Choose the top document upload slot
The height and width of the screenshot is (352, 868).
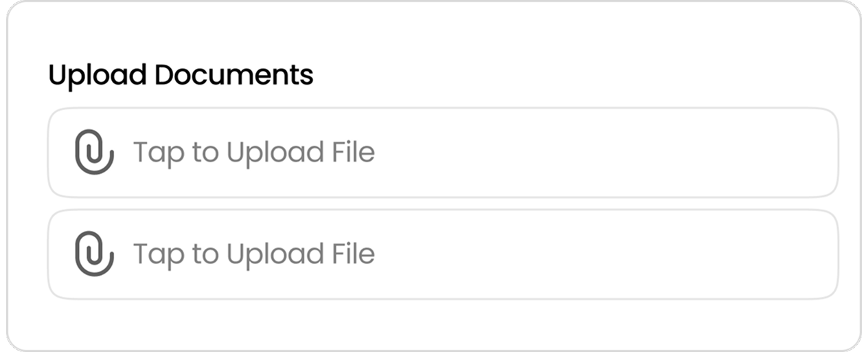[x=443, y=153]
